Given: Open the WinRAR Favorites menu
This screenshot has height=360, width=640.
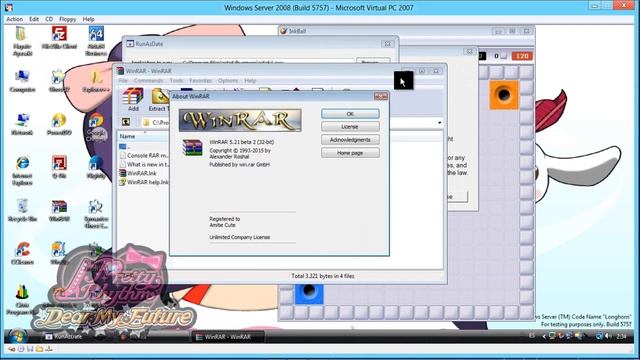Looking at the screenshot, I should tap(200, 81).
